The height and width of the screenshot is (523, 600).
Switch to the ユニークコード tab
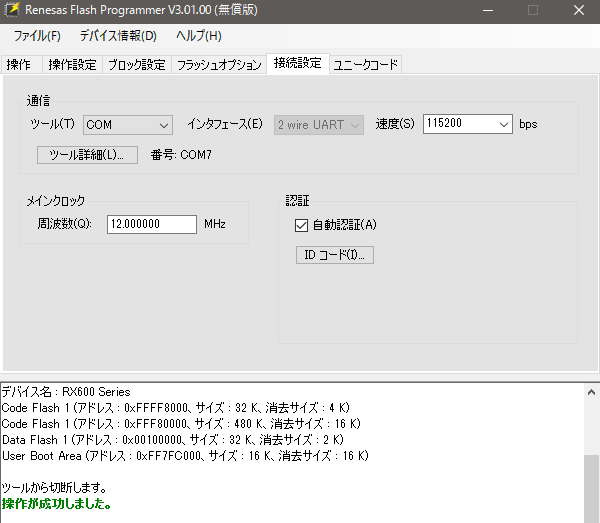point(365,64)
